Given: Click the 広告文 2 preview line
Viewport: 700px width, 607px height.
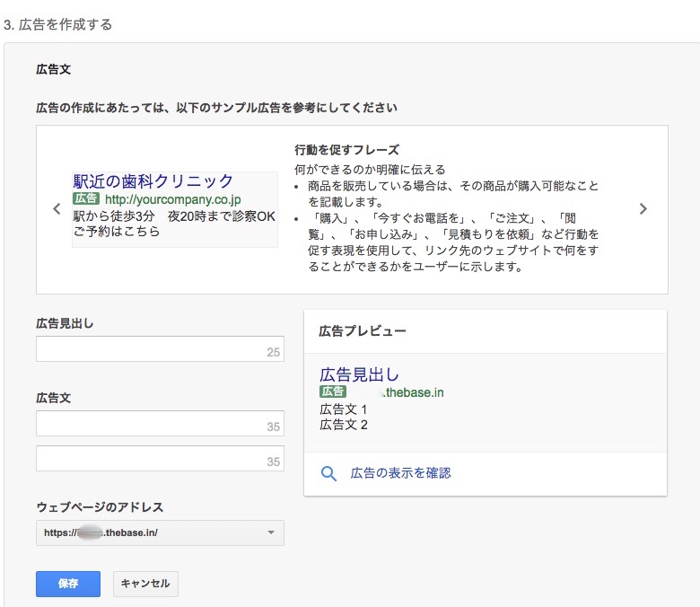Looking at the screenshot, I should pos(344,425).
